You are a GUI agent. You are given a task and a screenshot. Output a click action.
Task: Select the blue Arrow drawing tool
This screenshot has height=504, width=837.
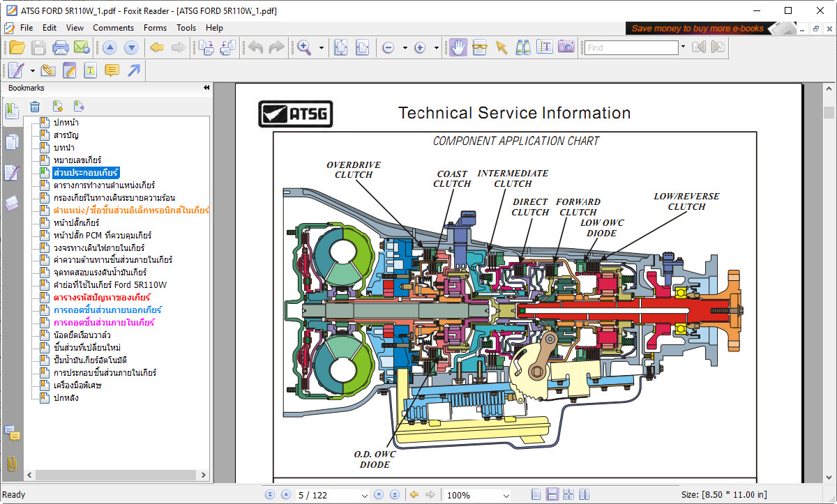coord(133,70)
